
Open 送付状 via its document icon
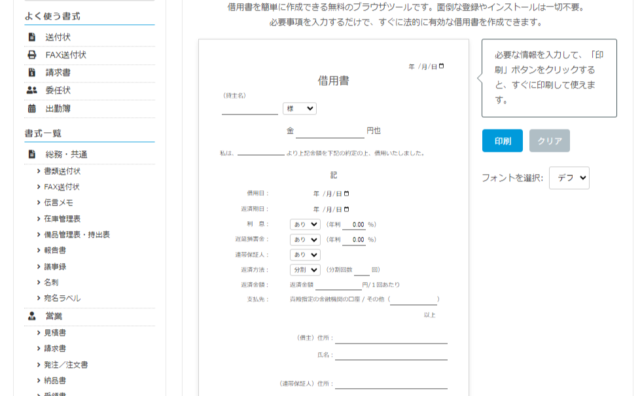tap(32, 37)
